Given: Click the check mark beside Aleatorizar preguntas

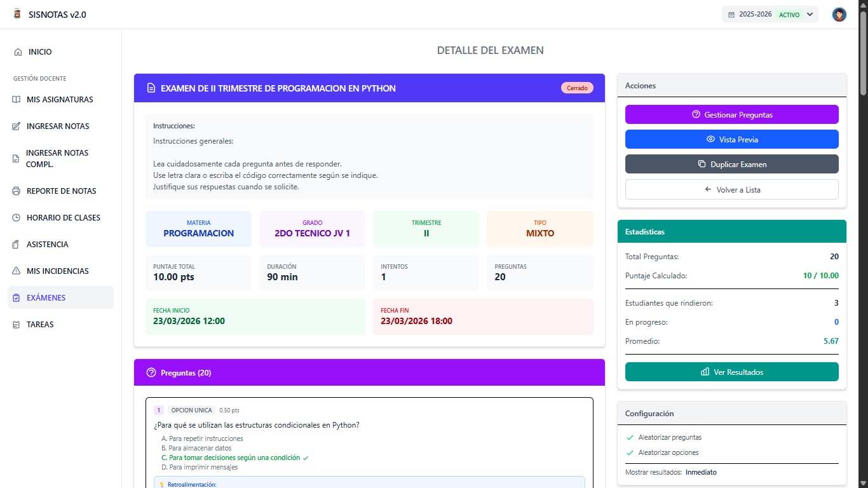Looking at the screenshot, I should point(630,437).
